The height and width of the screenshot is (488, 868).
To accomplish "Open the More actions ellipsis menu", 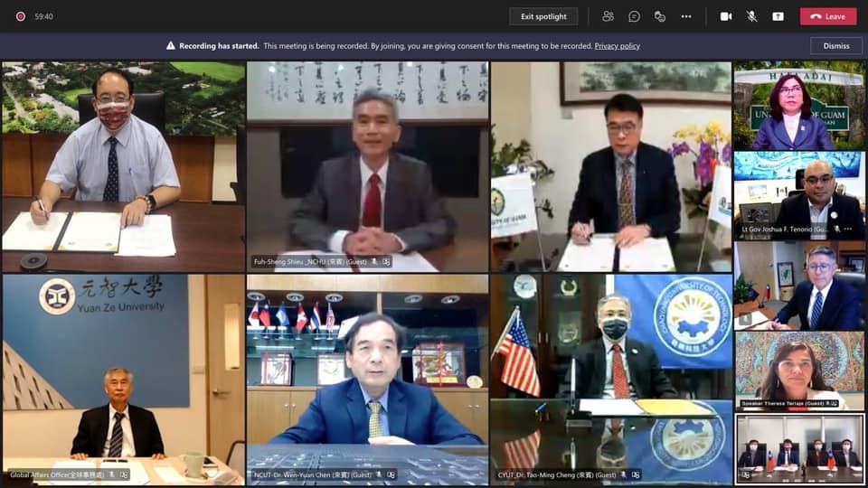I will point(686,16).
